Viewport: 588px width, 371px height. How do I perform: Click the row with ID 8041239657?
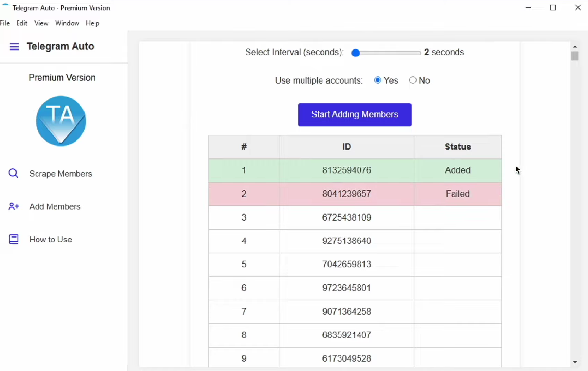click(346, 194)
